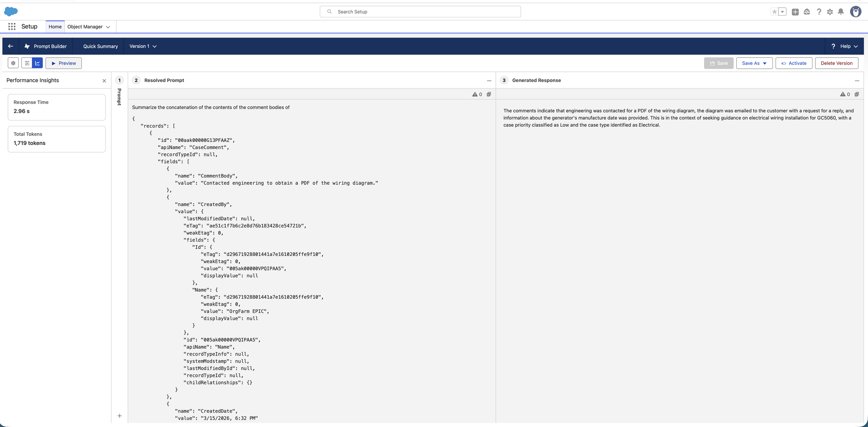Click the Preview button
This screenshot has width=868, height=427.
[x=64, y=63]
